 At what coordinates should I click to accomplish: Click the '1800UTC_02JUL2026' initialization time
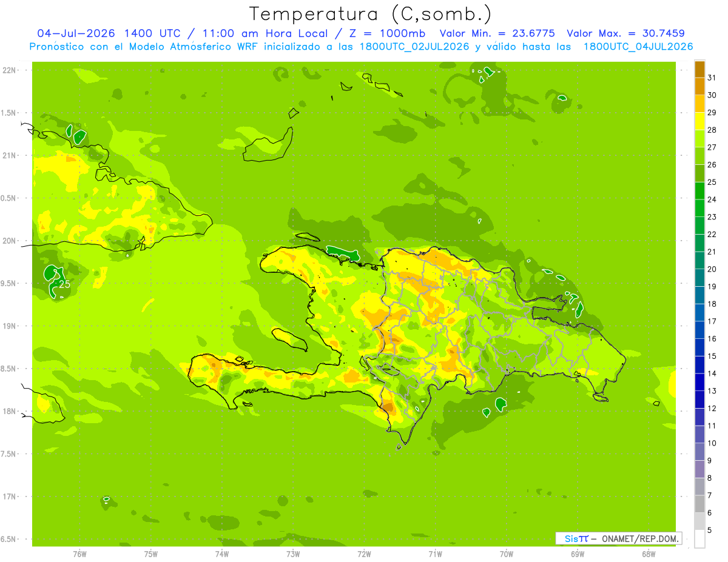tap(414, 47)
